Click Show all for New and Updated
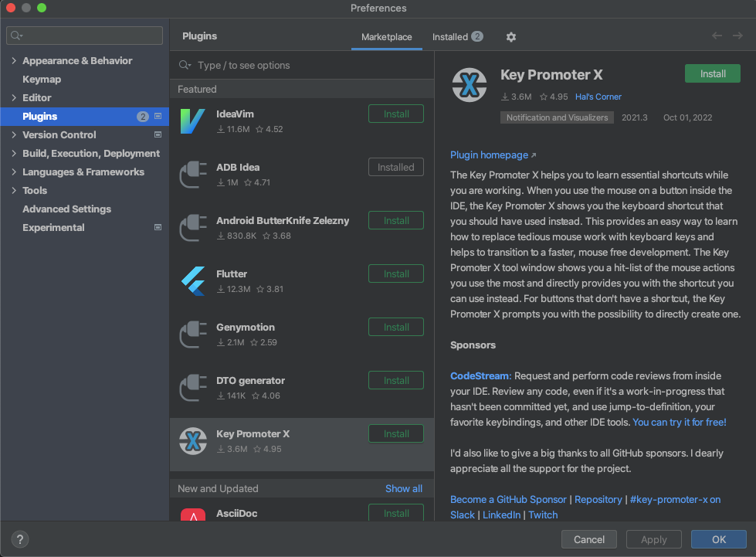The image size is (756, 557). click(403, 488)
